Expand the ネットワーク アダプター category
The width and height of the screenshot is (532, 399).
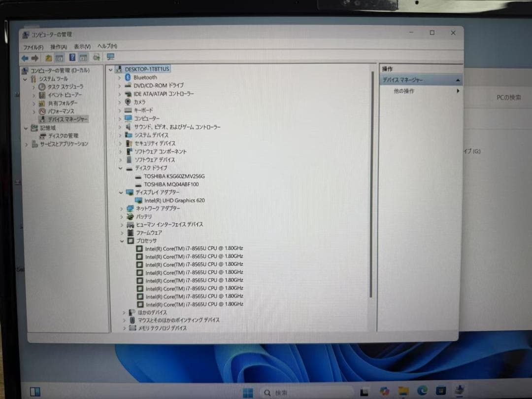pyautogui.click(x=122, y=209)
